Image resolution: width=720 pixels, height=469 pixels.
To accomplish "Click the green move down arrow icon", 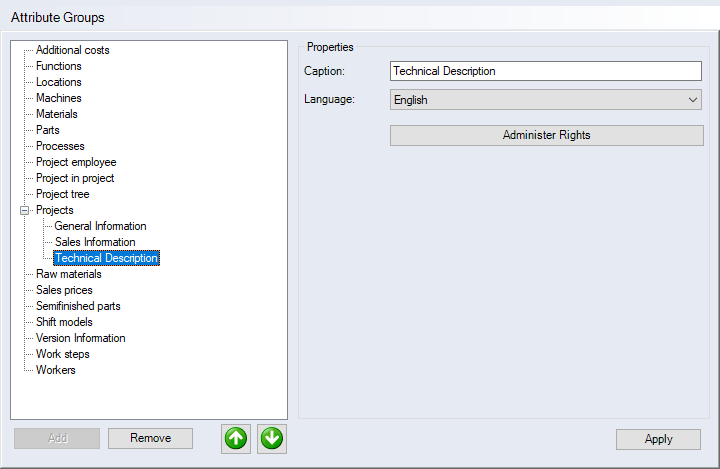I will [272, 438].
